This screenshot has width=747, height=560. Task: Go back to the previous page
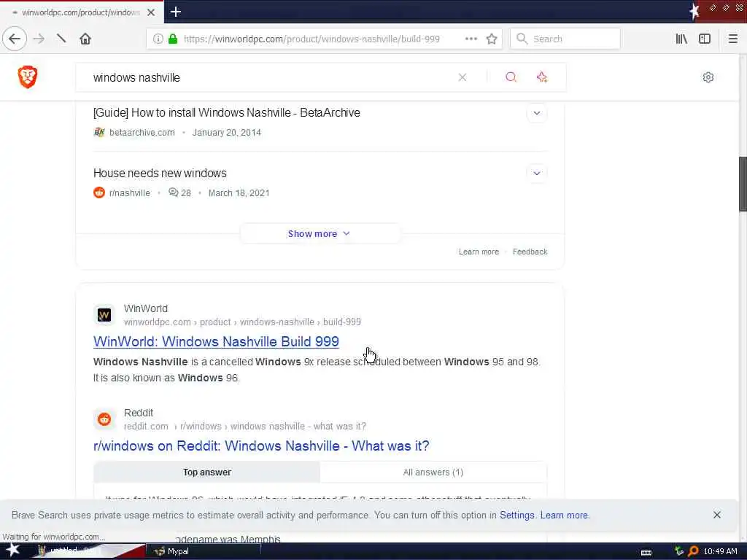(15, 39)
